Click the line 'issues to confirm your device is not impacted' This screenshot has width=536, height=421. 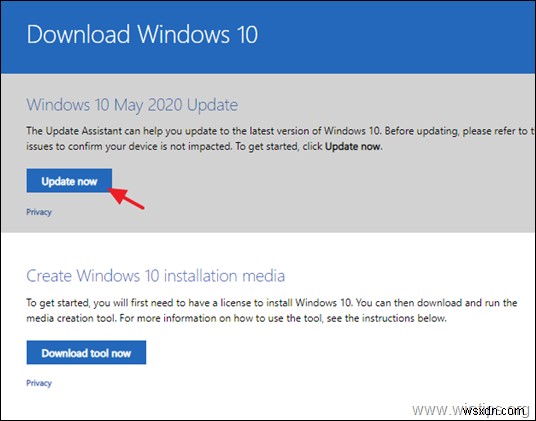point(204,147)
